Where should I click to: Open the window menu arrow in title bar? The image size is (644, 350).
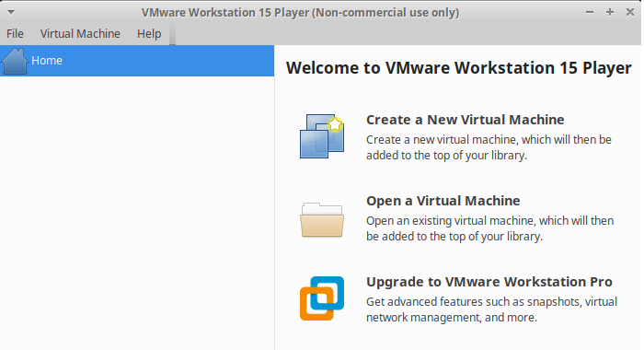(x=11, y=12)
